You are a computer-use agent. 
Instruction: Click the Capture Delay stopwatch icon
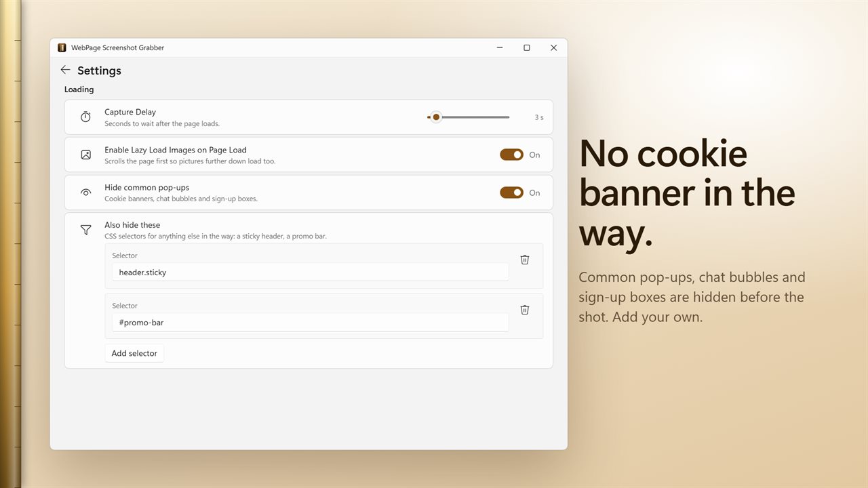coord(85,117)
